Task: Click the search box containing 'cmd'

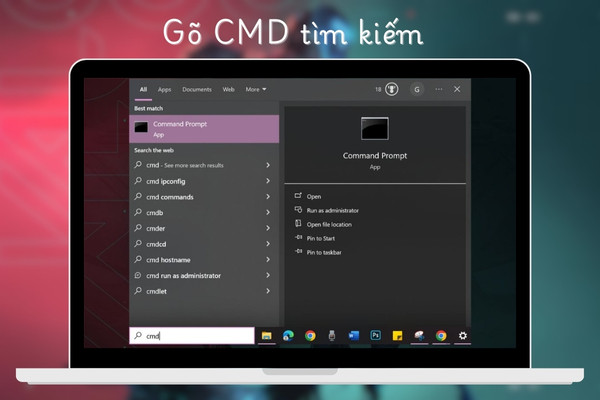Action: [x=192, y=336]
